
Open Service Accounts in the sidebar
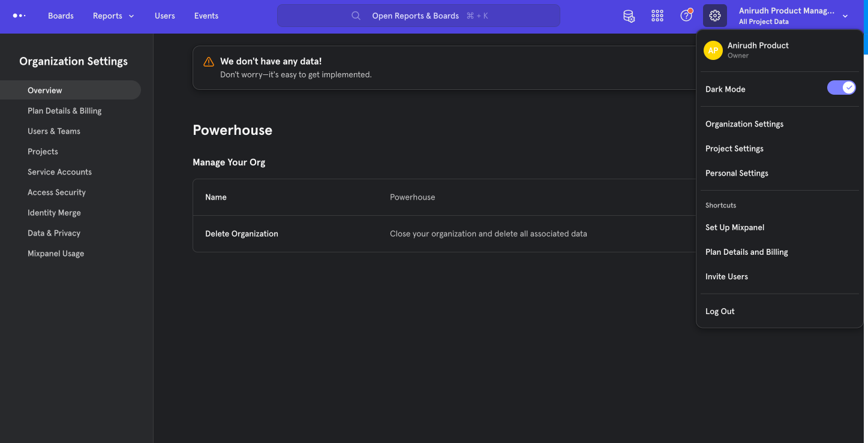click(x=70, y=172)
